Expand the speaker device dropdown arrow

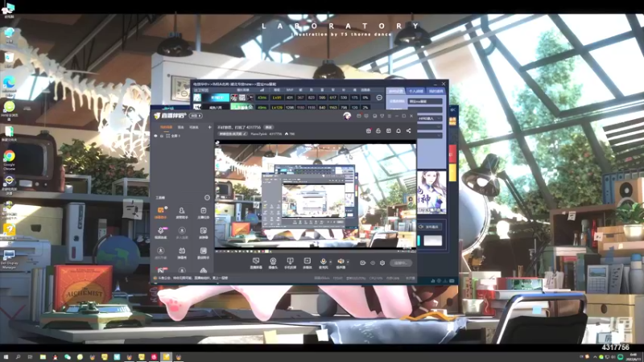(x=348, y=262)
